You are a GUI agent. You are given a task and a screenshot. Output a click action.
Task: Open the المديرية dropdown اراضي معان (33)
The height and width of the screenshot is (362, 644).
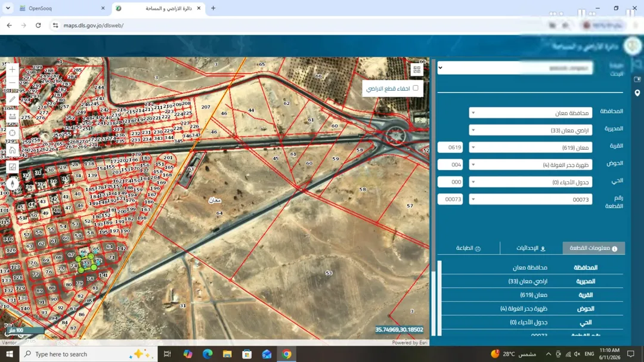point(530,130)
